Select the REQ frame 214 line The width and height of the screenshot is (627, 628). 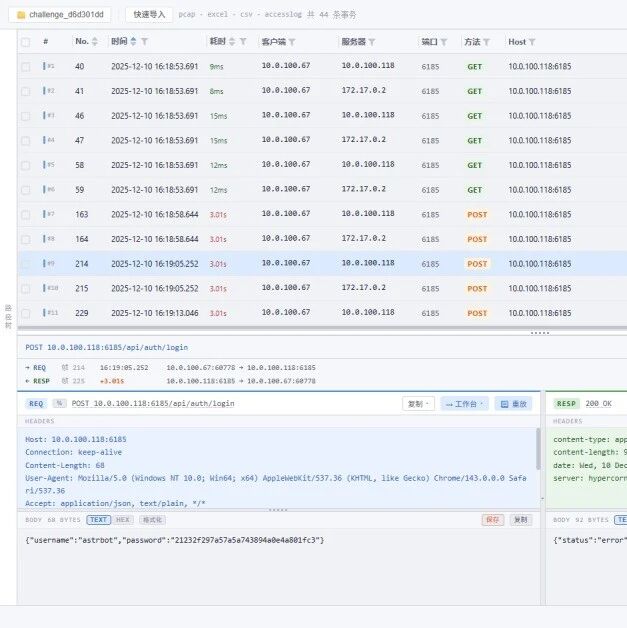coord(170,367)
